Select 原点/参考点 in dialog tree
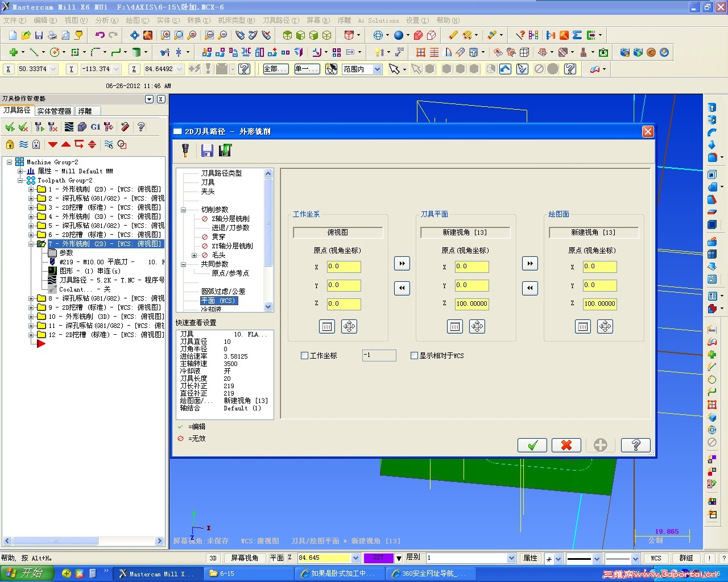The height and width of the screenshot is (582, 728). click(x=230, y=273)
